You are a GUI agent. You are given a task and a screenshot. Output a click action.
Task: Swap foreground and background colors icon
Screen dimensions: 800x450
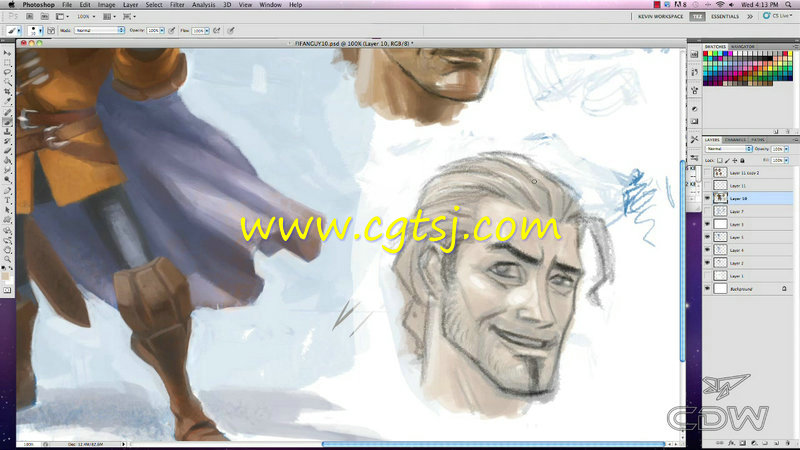pyautogui.click(x=11, y=267)
